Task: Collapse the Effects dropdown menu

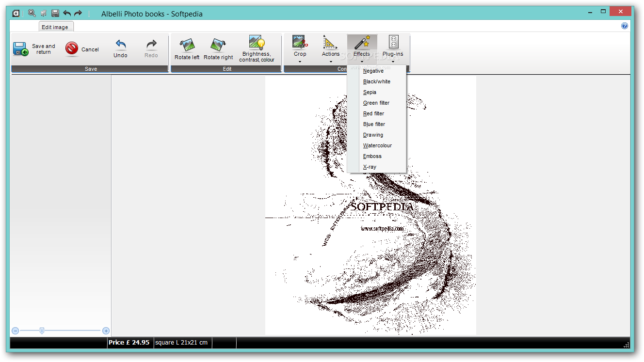Action: (362, 49)
